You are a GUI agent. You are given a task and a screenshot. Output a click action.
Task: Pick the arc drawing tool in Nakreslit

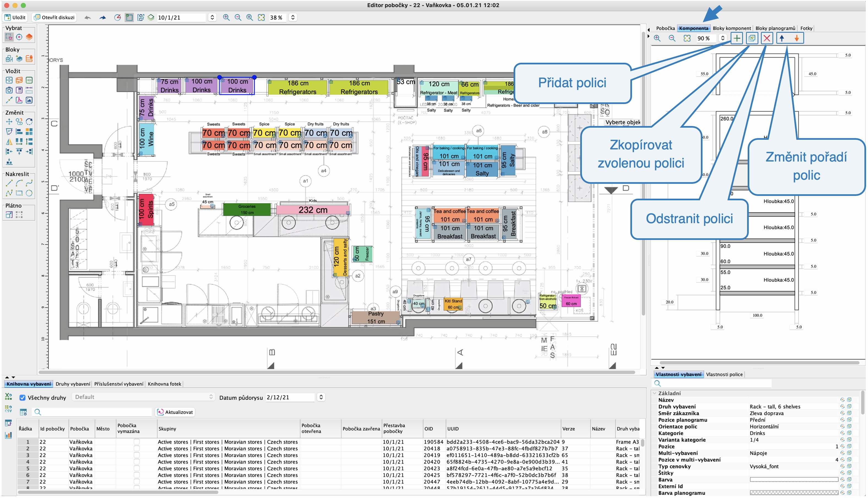[x=19, y=183]
